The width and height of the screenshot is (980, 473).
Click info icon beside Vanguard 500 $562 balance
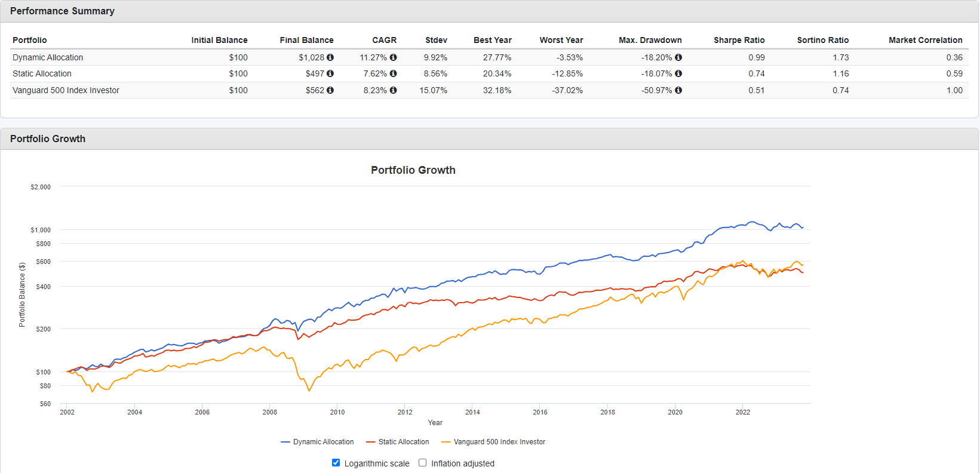coord(330,90)
